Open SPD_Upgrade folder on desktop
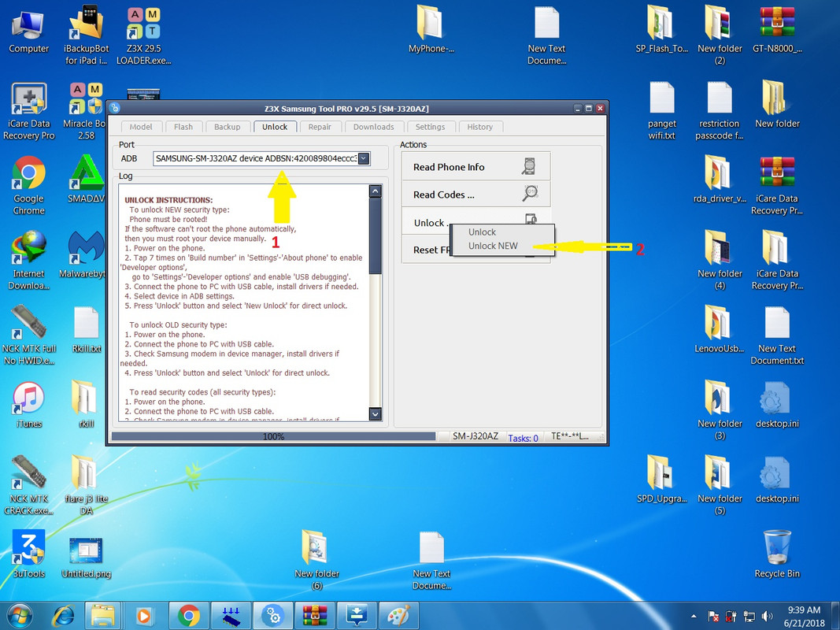The height and width of the screenshot is (630, 840). click(661, 480)
